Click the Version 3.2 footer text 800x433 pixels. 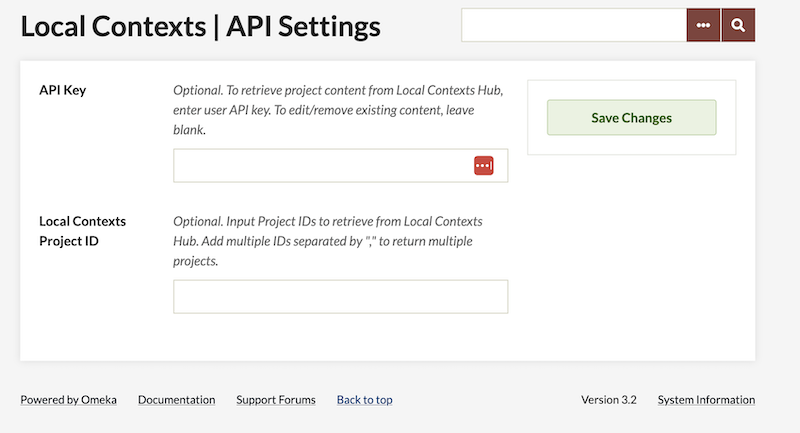[x=608, y=400]
